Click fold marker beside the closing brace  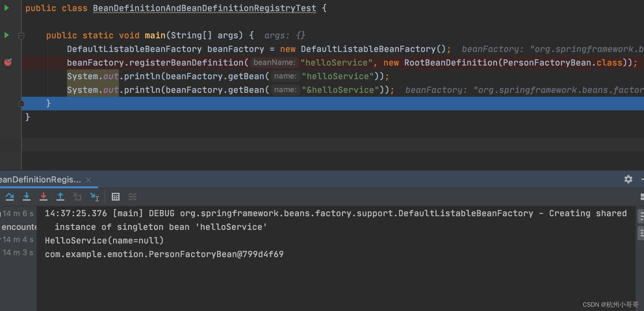(x=21, y=103)
